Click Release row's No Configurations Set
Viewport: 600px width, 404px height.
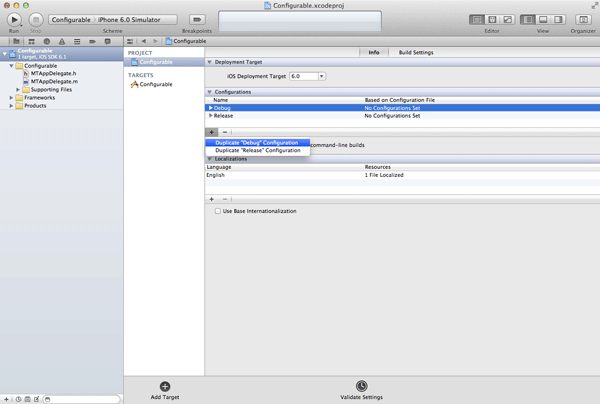392,116
